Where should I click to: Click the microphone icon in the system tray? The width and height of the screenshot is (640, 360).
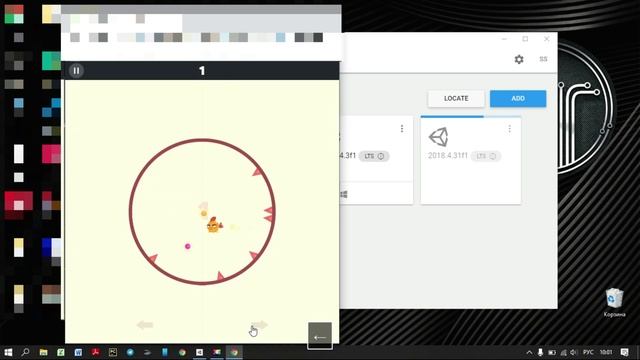coord(540,352)
